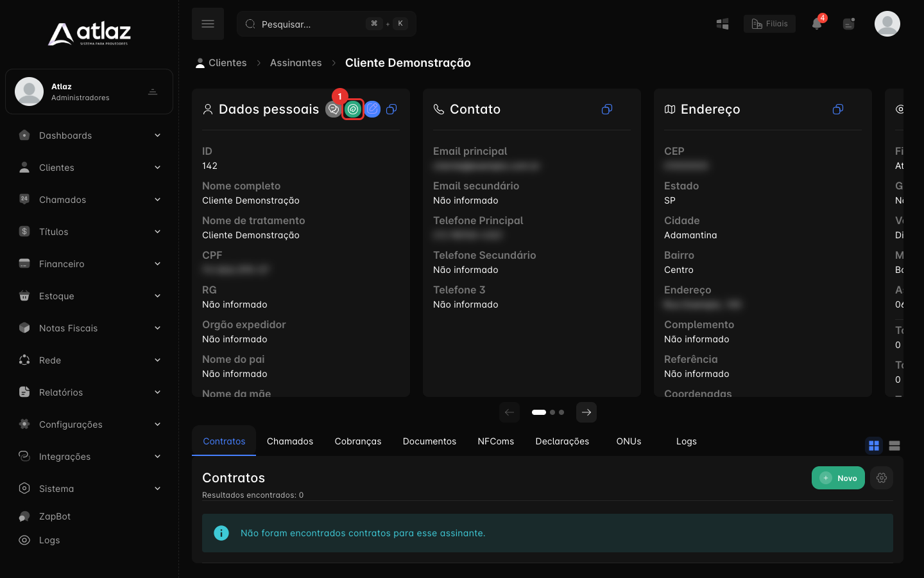Click the hamburger menu toggle button

208,24
